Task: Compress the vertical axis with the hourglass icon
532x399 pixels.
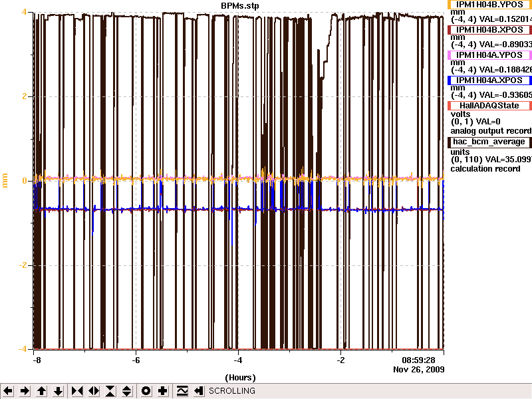Action: [110, 391]
